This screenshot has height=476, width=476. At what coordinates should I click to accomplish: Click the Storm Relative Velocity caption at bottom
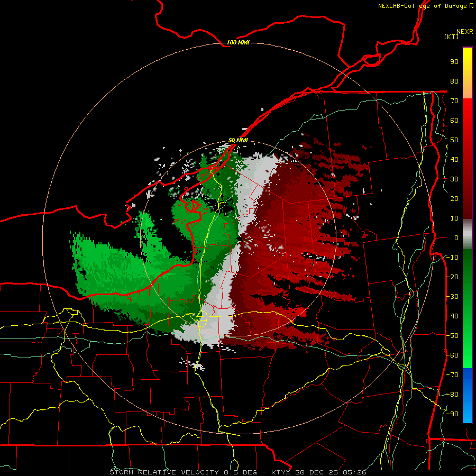tap(237, 472)
